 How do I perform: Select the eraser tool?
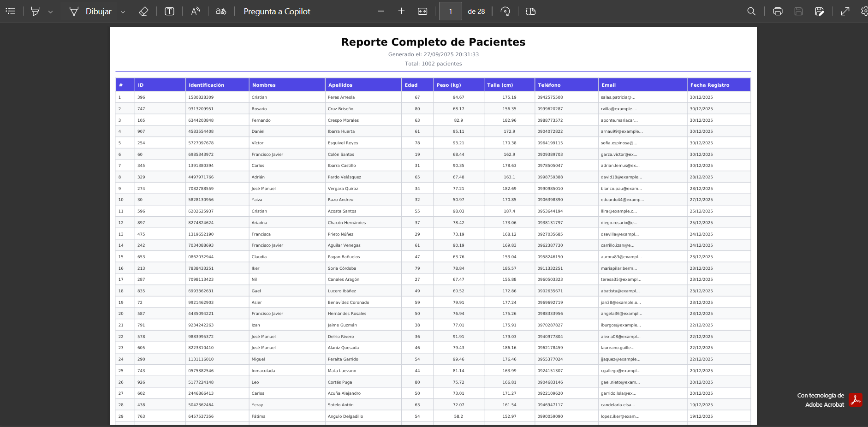coord(143,12)
